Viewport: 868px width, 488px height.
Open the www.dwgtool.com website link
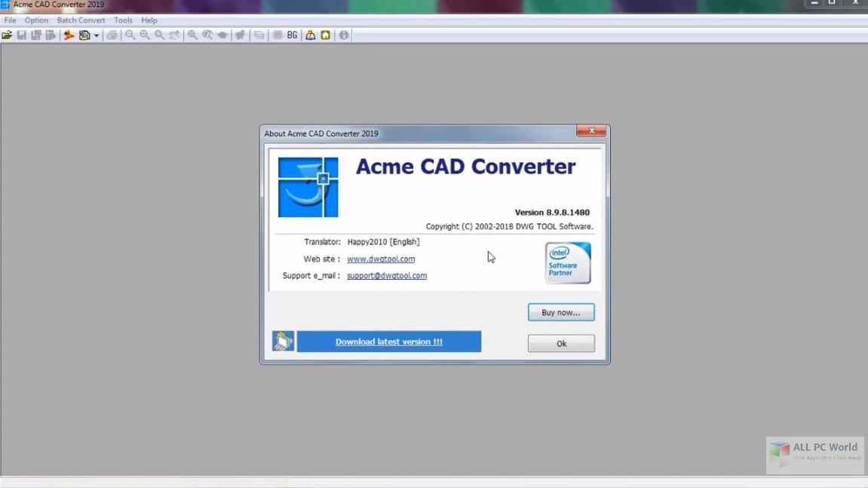pyautogui.click(x=381, y=259)
